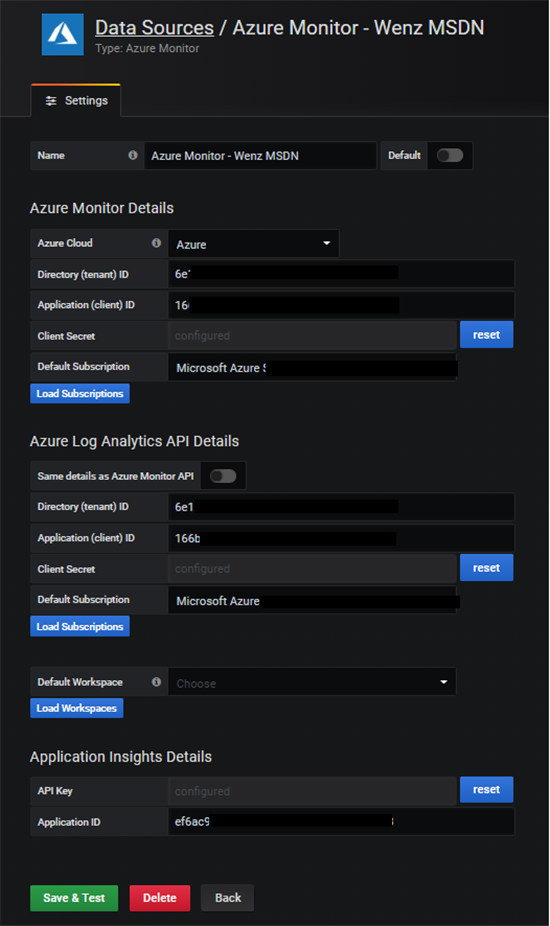Click the Application Insights Details heading
The height and width of the screenshot is (926, 550).
coord(121,757)
